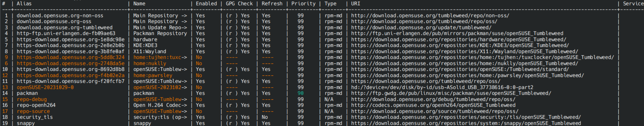
Task: Open the uni-erlangen packman mirror URL
Action: [x=457, y=33]
